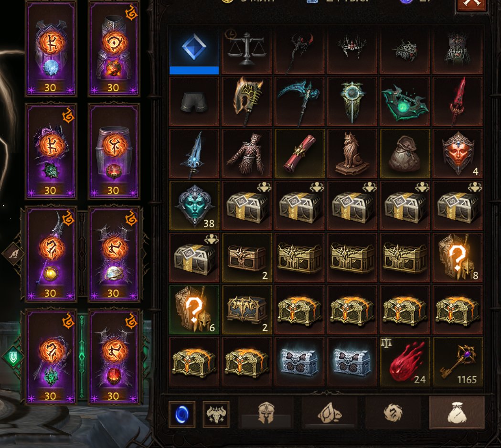Viewport: 501px width, 448px height.
Task: Toggle the green shield side marker
Action: [x=13, y=357]
